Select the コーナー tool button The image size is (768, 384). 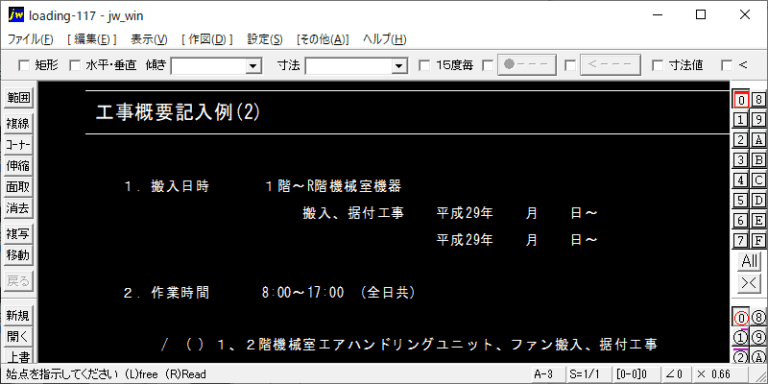coord(18,145)
